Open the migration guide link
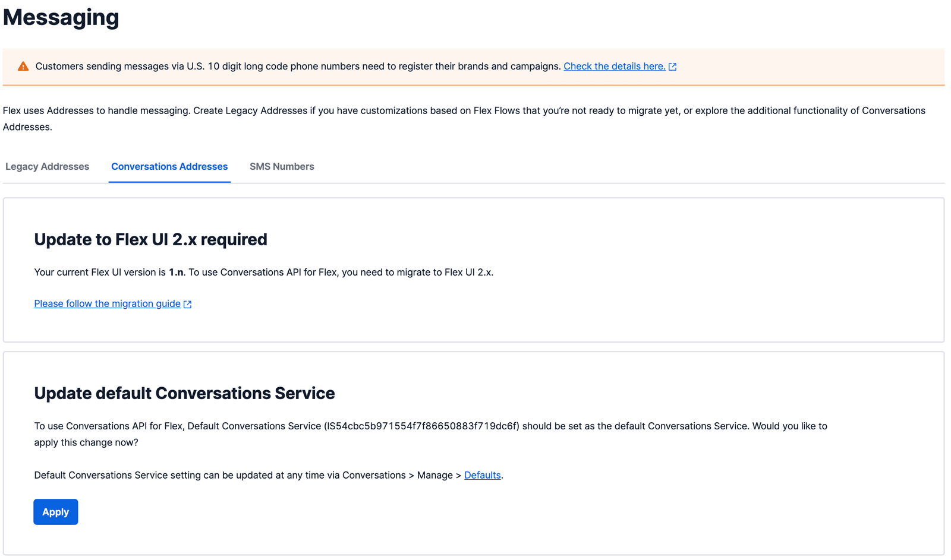This screenshot has height=560, width=951. pyautogui.click(x=106, y=303)
